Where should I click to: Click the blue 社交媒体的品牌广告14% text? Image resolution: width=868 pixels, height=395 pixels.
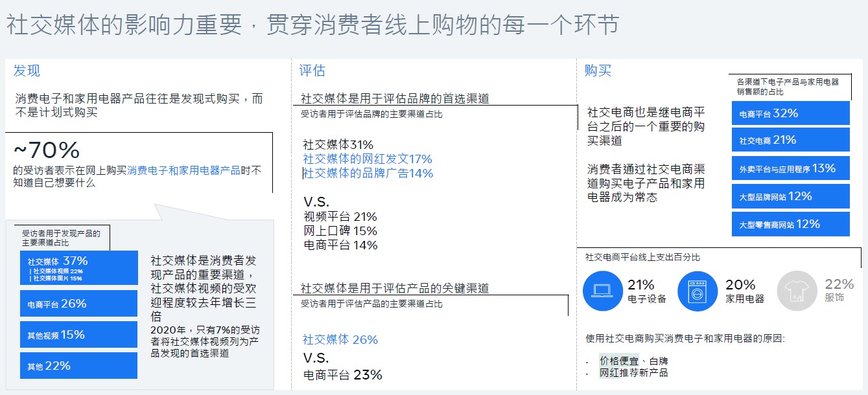(368, 173)
